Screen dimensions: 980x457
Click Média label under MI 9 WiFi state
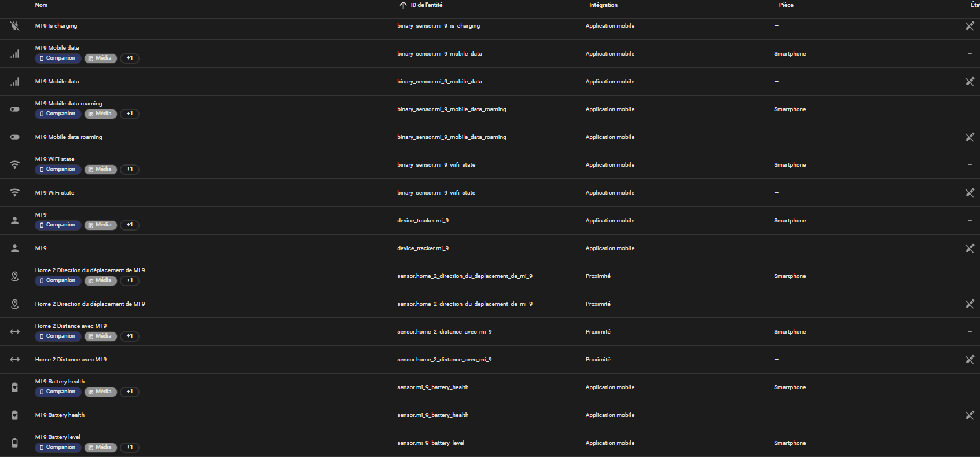(x=101, y=169)
